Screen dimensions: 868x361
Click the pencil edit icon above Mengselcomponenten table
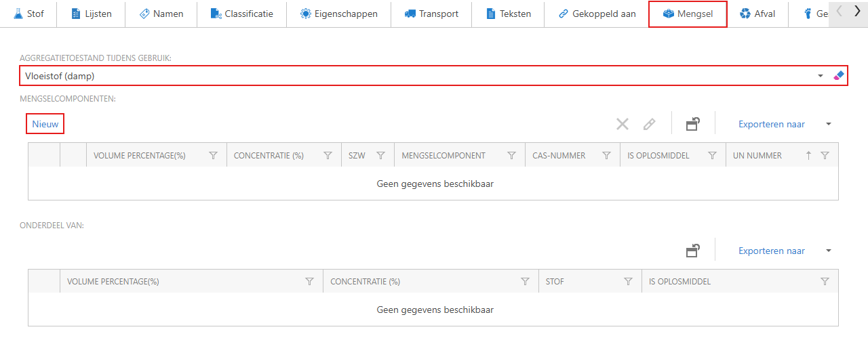pos(649,124)
